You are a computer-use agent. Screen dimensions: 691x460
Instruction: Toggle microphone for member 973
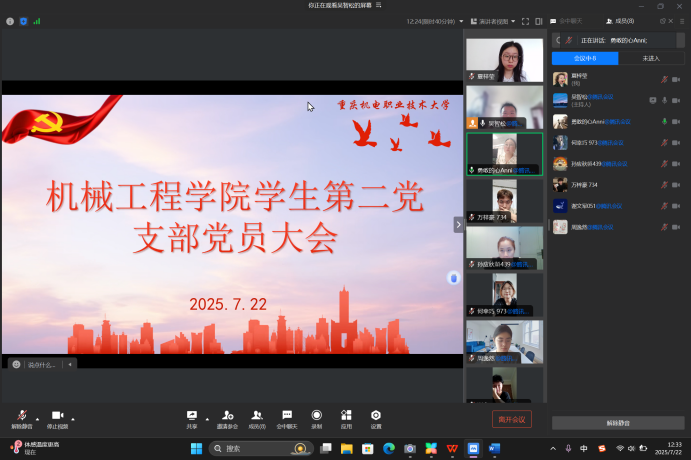pyautogui.click(x=664, y=143)
